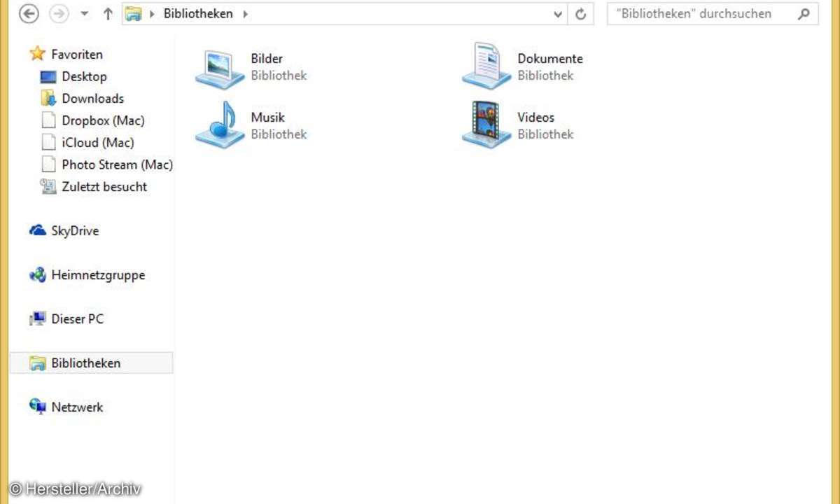Click the search magnifier icon
This screenshot has width=840, height=504.
(805, 14)
